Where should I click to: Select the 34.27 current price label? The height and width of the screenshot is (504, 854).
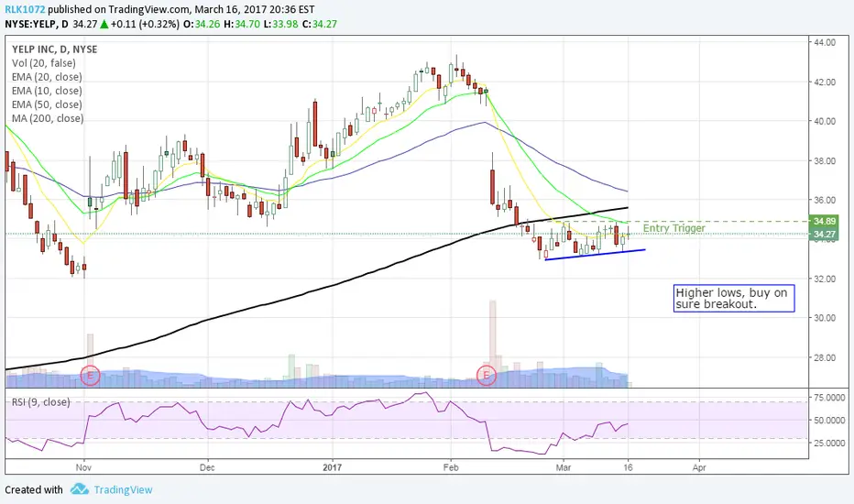pos(824,235)
